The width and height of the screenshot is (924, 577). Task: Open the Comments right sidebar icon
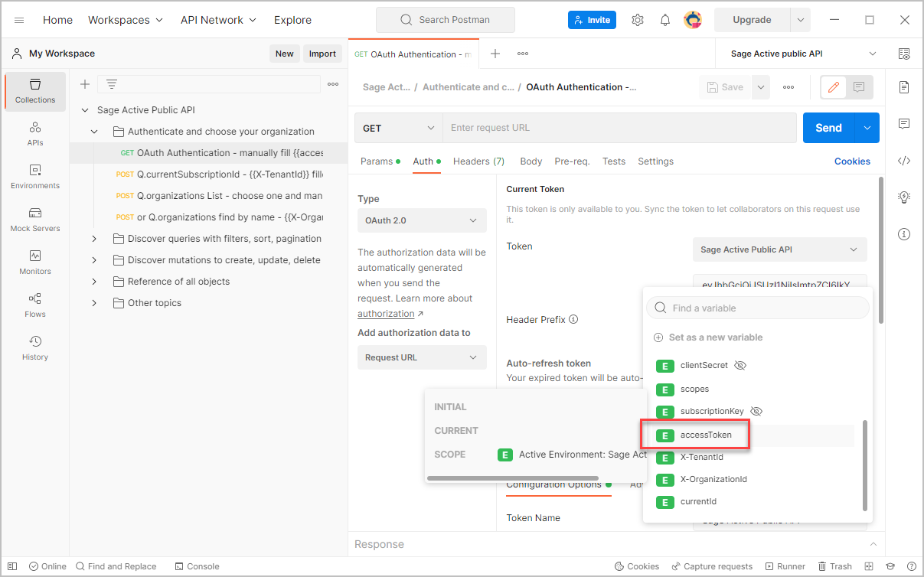904,124
